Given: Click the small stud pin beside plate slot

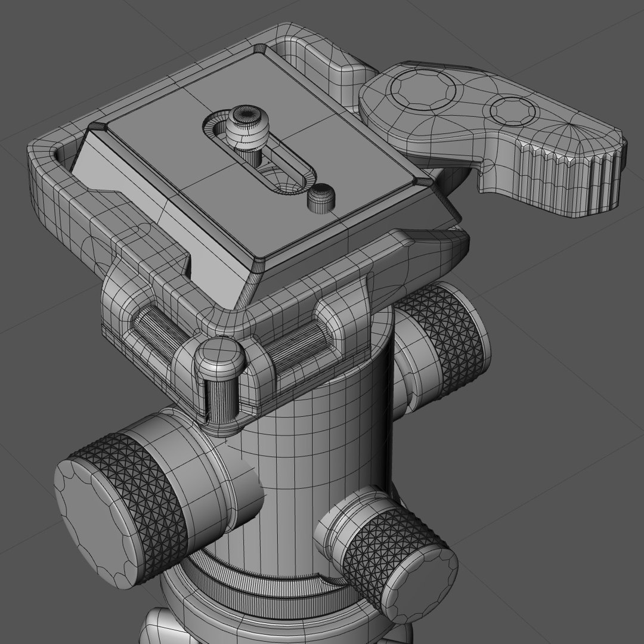Looking at the screenshot, I should coord(321,197).
